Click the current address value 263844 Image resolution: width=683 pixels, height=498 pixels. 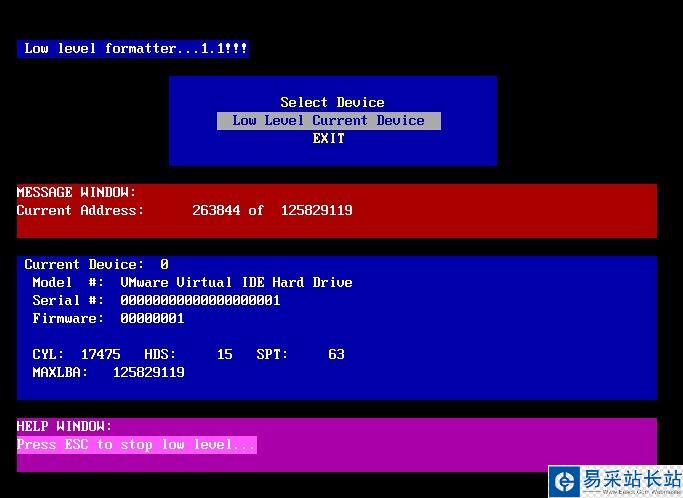(216, 210)
